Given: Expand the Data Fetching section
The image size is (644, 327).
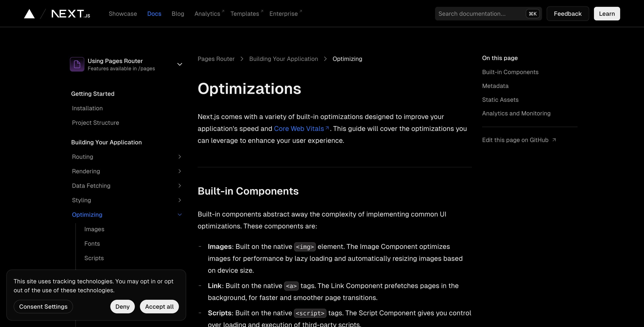Looking at the screenshot, I should pyautogui.click(x=180, y=185).
